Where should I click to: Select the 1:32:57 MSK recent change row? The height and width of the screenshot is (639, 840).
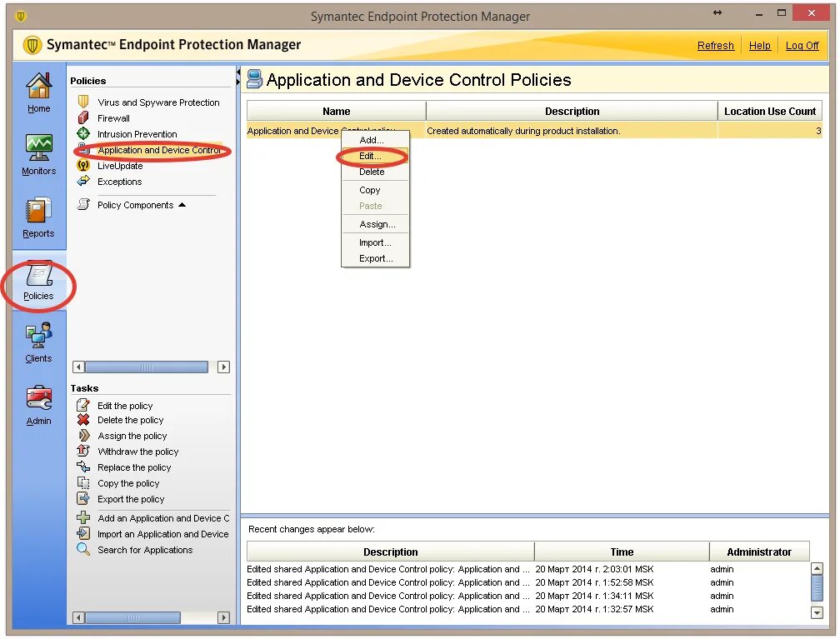tap(527, 609)
